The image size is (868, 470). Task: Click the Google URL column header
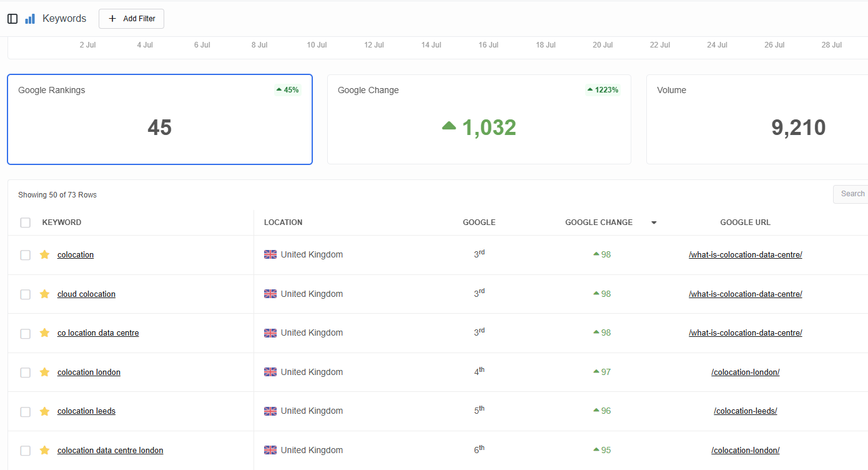pyautogui.click(x=745, y=222)
